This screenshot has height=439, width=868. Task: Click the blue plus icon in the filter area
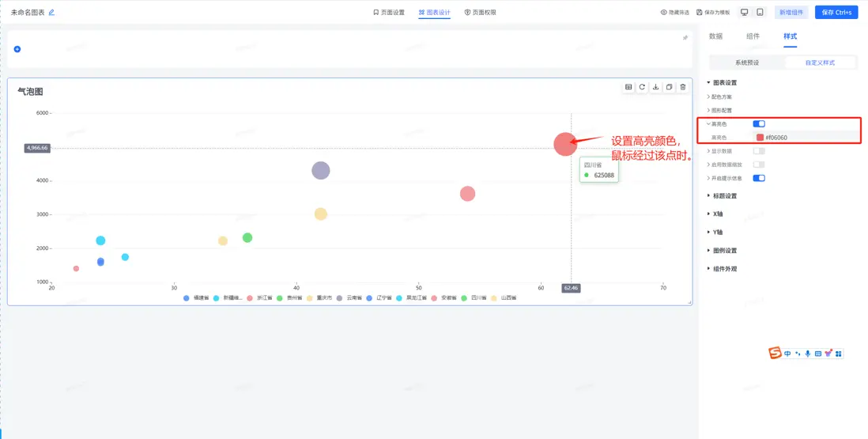(x=17, y=49)
